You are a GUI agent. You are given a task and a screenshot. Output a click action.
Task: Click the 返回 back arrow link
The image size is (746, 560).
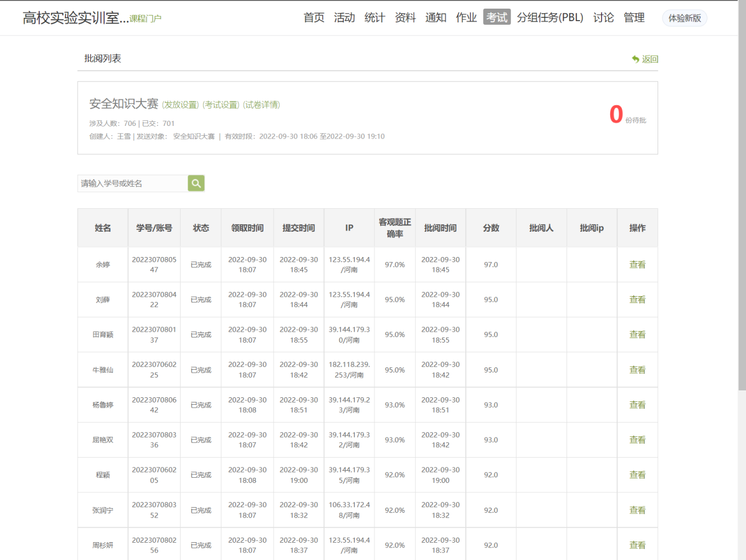(x=645, y=59)
